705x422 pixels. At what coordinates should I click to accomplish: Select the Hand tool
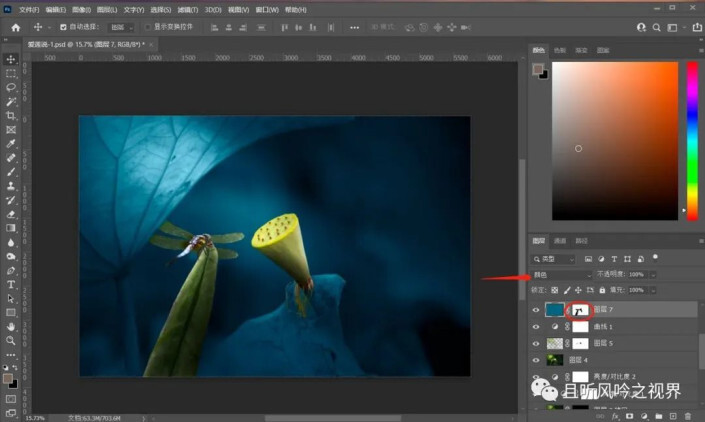[11, 326]
